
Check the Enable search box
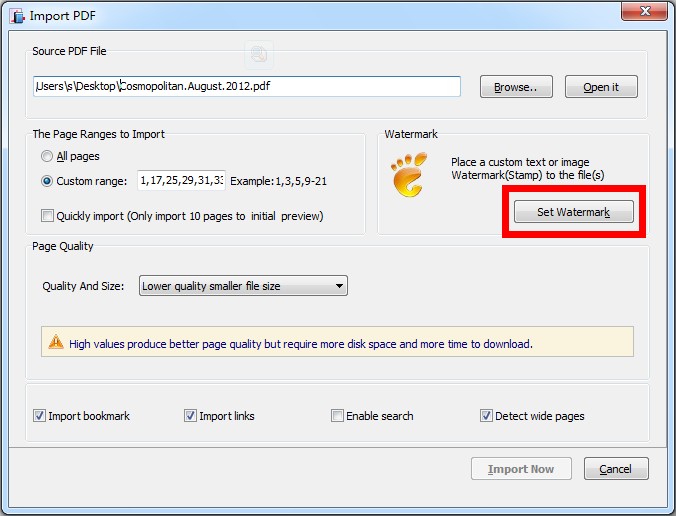(x=337, y=416)
